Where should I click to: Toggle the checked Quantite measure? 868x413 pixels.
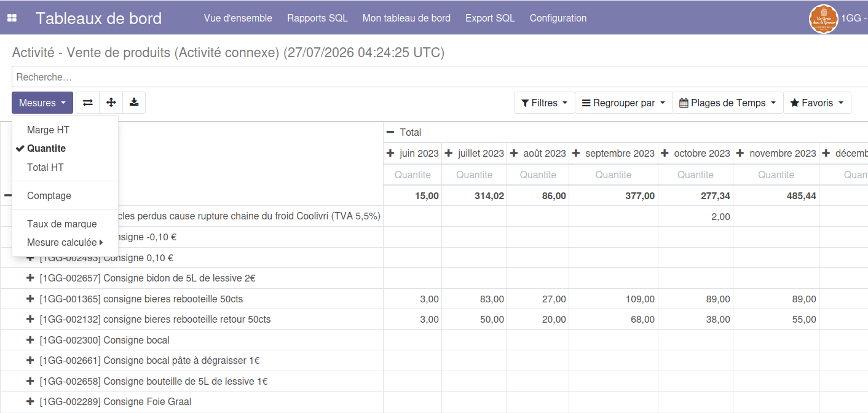point(65,149)
